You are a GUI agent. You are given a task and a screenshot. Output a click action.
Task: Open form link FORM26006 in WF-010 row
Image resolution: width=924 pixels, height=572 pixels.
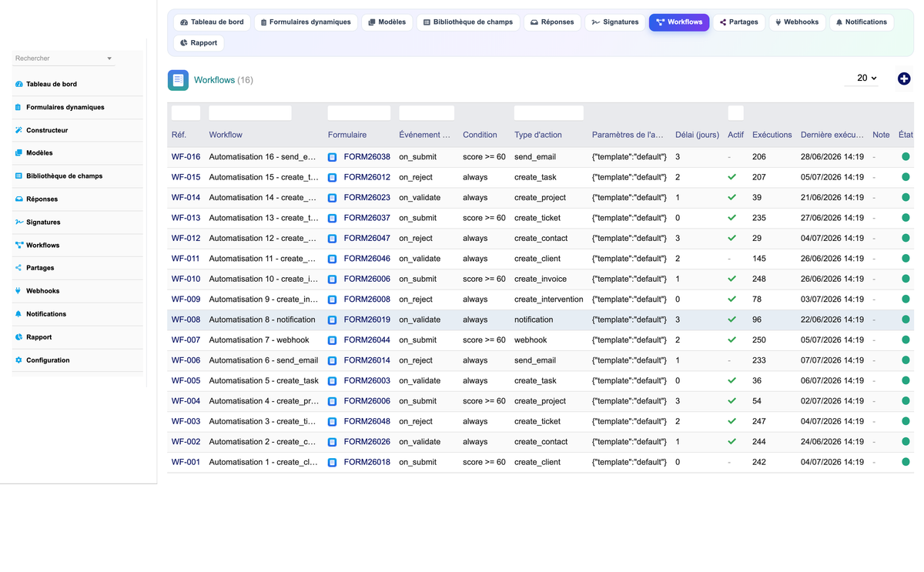click(x=367, y=279)
